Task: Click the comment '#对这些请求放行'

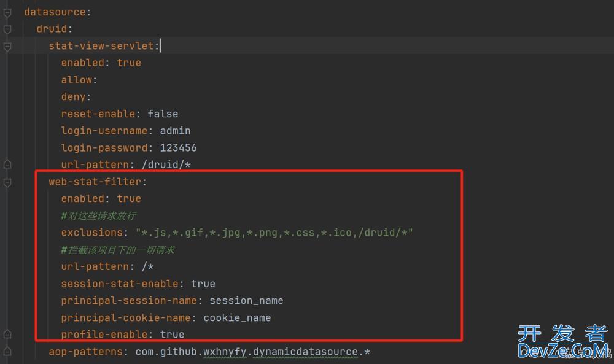Action: click(99, 215)
